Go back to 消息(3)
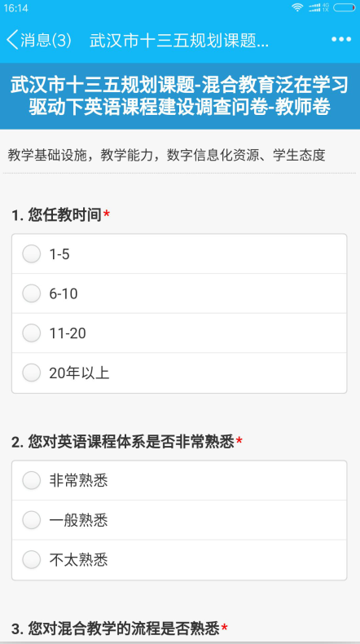 coord(46,40)
